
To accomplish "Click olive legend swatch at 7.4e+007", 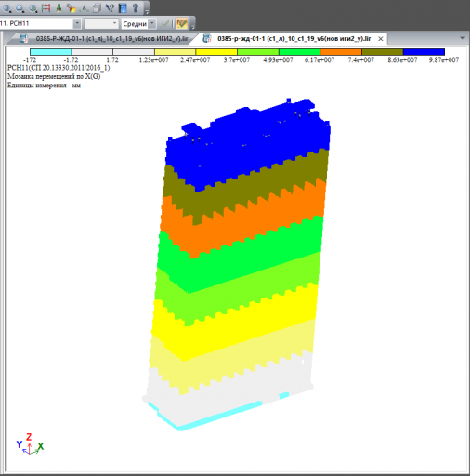I will pyautogui.click(x=383, y=52).
